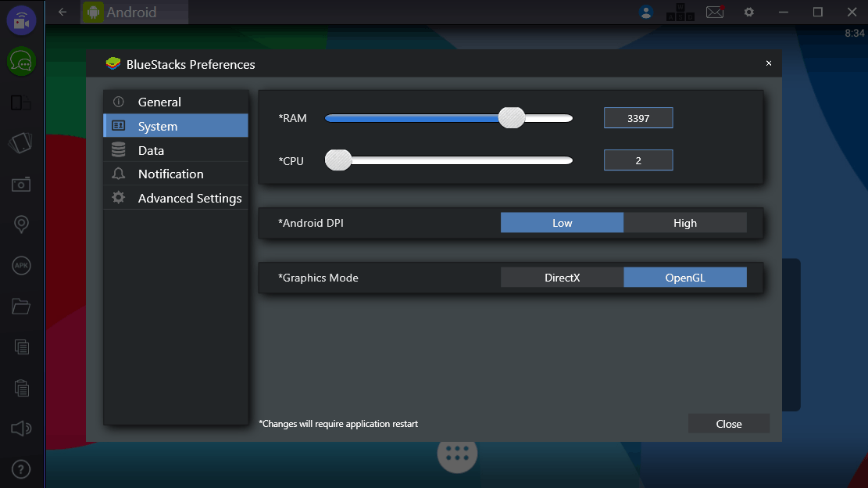This screenshot has height=488, width=868.
Task: Open the help question mark icon
Action: (21, 469)
